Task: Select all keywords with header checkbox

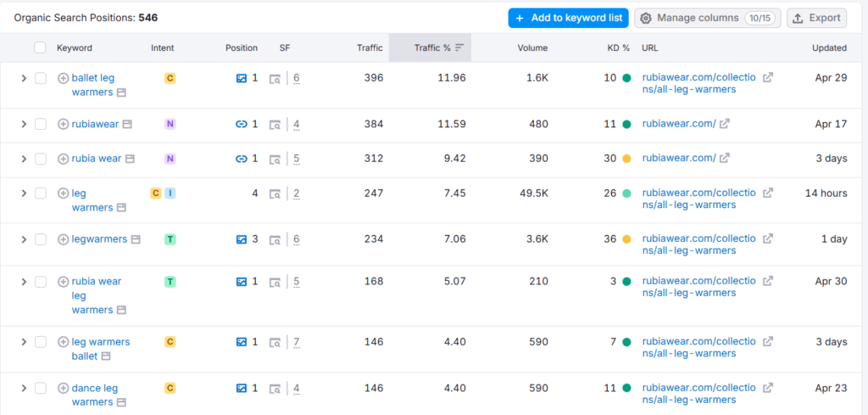Action: 40,48
